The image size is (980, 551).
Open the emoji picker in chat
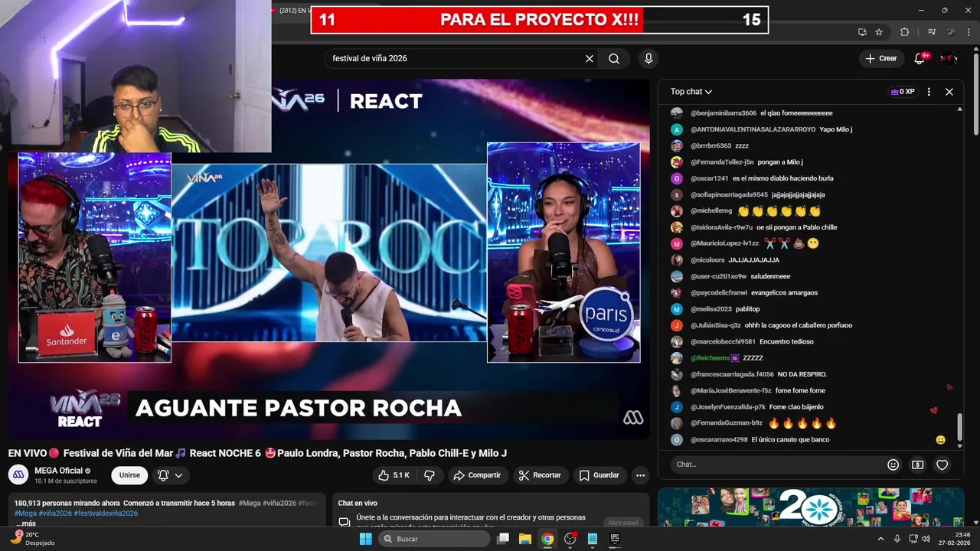[893, 465]
